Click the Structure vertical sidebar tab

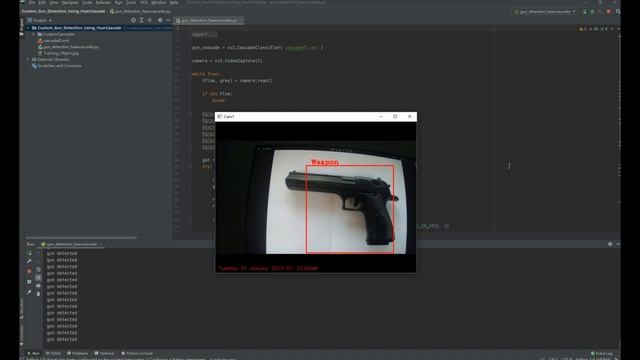coord(22,309)
